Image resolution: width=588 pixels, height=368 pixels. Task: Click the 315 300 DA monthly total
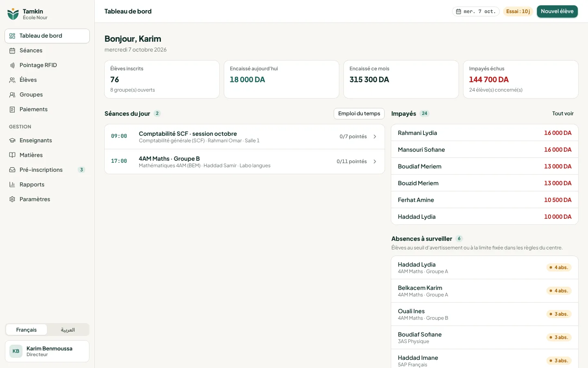[x=370, y=80]
